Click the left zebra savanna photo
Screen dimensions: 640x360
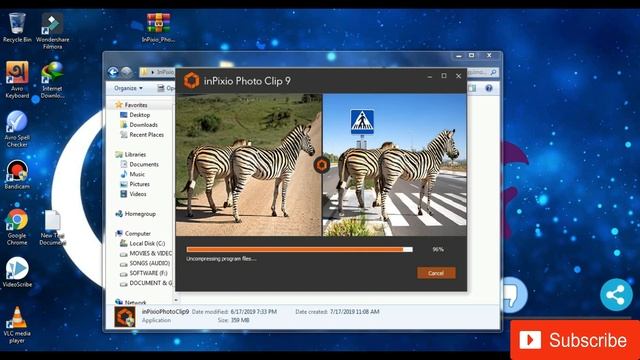coord(249,165)
